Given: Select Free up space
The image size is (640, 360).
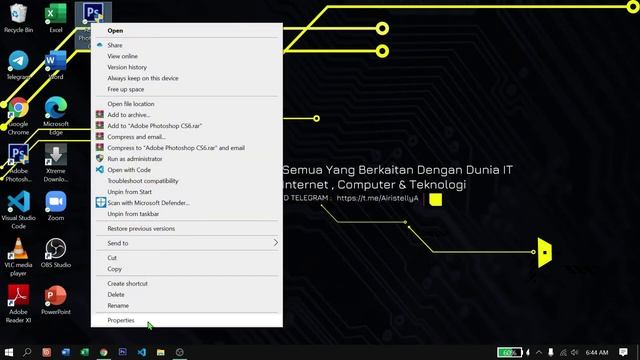Looking at the screenshot, I should pos(187,89).
